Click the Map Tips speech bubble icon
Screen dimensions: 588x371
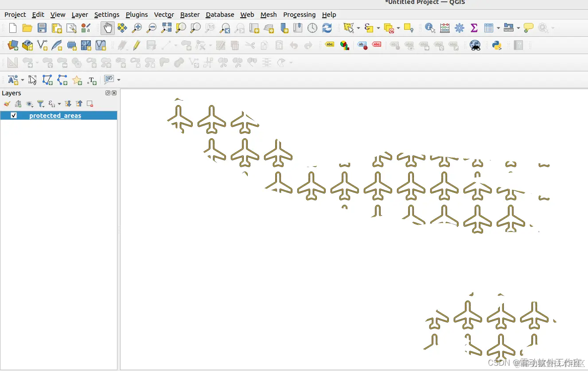(529, 28)
